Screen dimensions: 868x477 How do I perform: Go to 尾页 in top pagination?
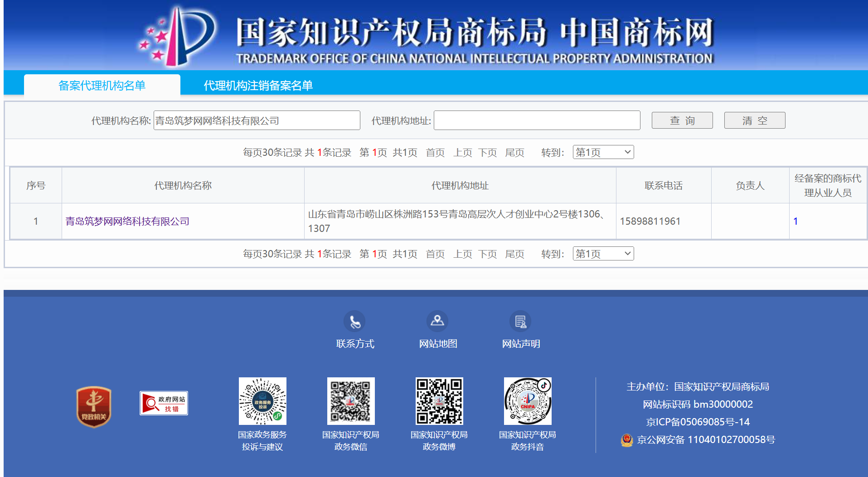point(514,153)
